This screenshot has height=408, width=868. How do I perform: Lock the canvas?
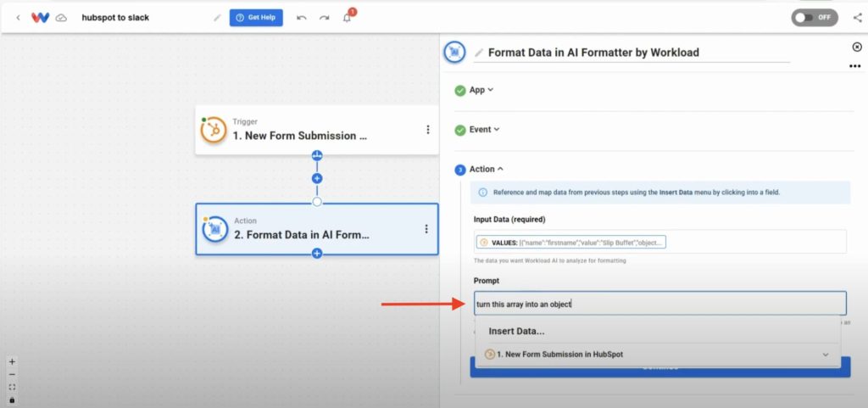pyautogui.click(x=12, y=400)
